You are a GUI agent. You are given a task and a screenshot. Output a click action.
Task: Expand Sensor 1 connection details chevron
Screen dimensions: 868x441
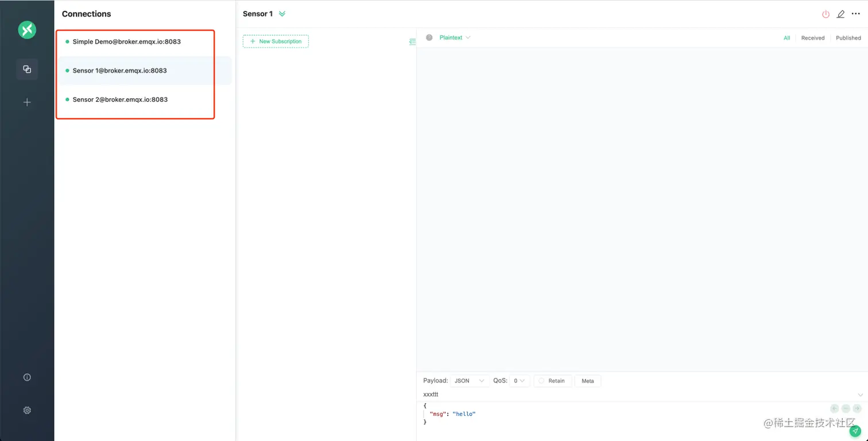(282, 14)
